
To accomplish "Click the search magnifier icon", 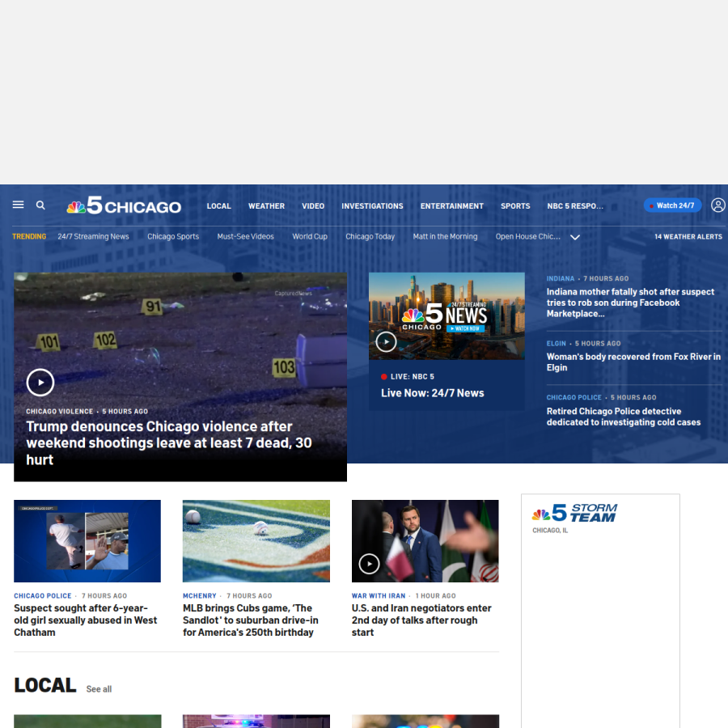I will tap(41, 205).
